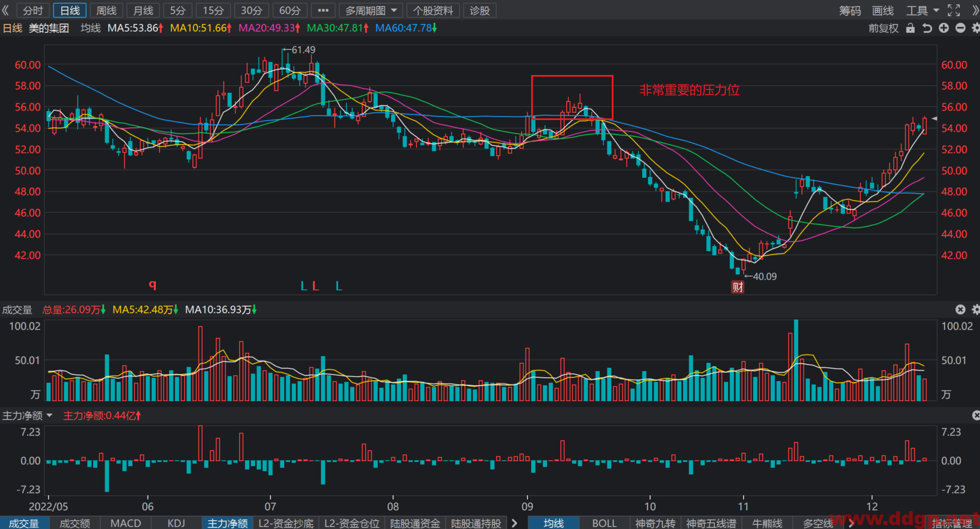
Task: Show more indicator tabs with right arrow
Action: tap(514, 523)
